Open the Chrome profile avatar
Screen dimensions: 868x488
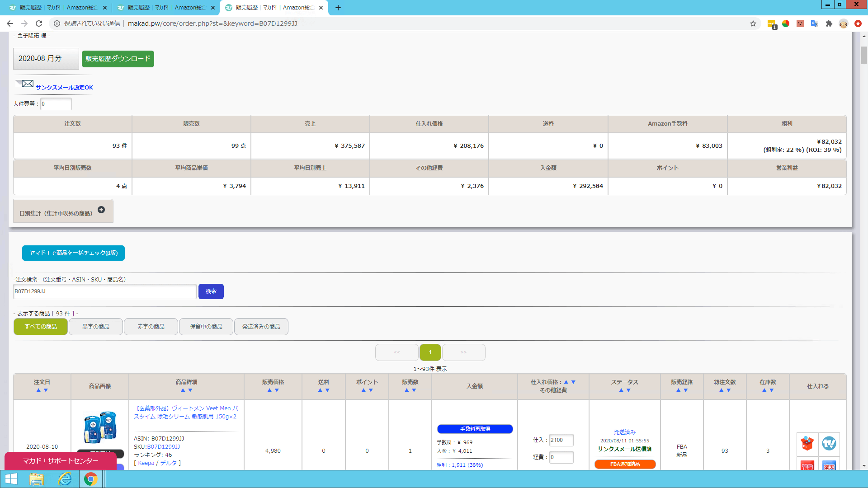pos(844,23)
